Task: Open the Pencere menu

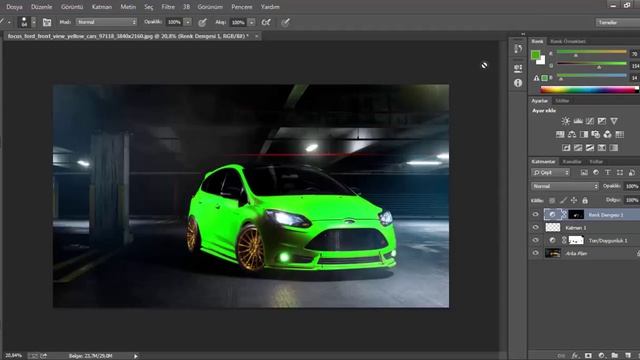Action: (242, 7)
